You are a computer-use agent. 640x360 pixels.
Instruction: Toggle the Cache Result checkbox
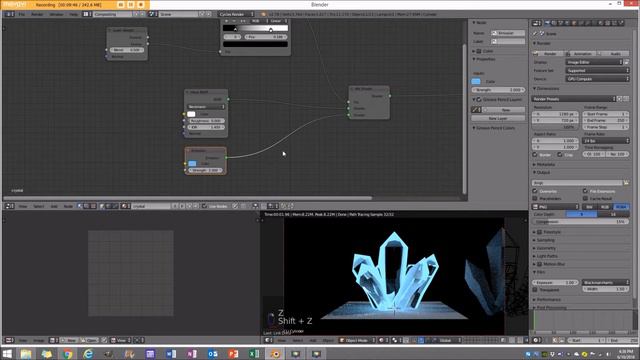[585, 198]
